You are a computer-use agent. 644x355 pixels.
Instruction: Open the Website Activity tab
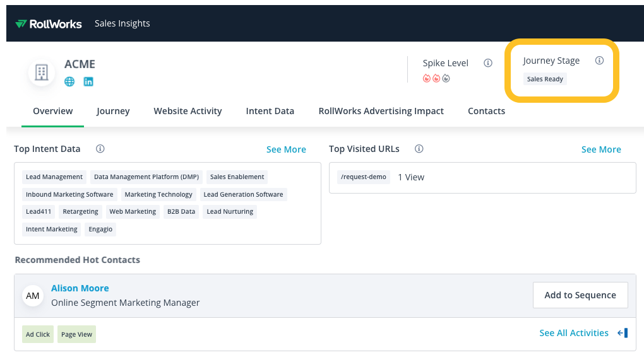[188, 111]
